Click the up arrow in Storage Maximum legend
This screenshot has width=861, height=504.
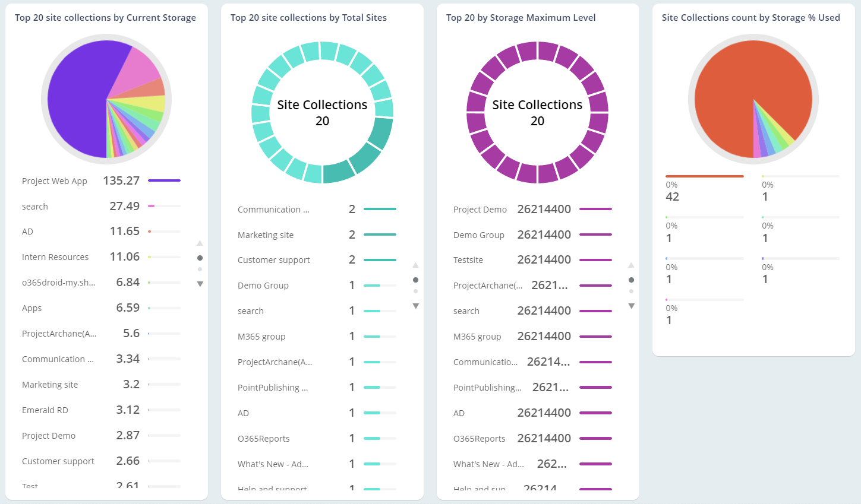click(x=632, y=265)
